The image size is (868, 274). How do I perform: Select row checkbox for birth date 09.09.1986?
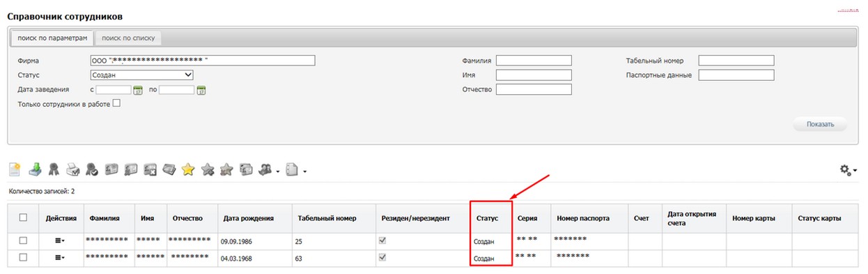23,241
